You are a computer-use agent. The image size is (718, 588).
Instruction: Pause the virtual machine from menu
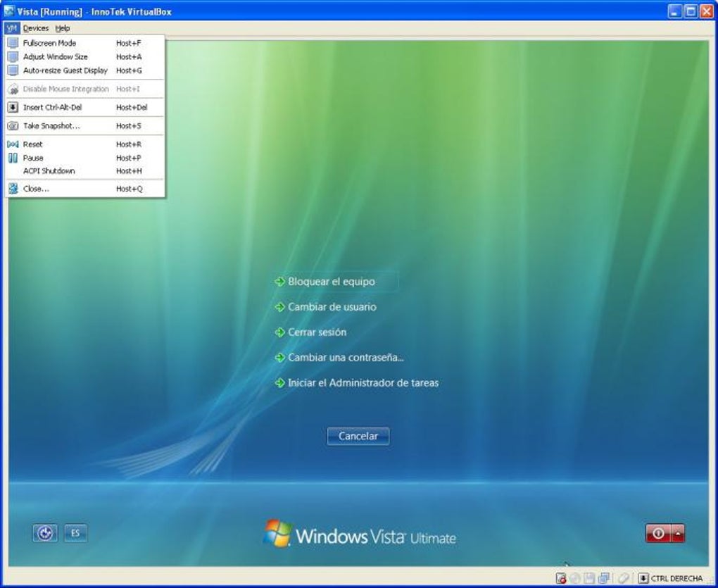tap(84, 158)
